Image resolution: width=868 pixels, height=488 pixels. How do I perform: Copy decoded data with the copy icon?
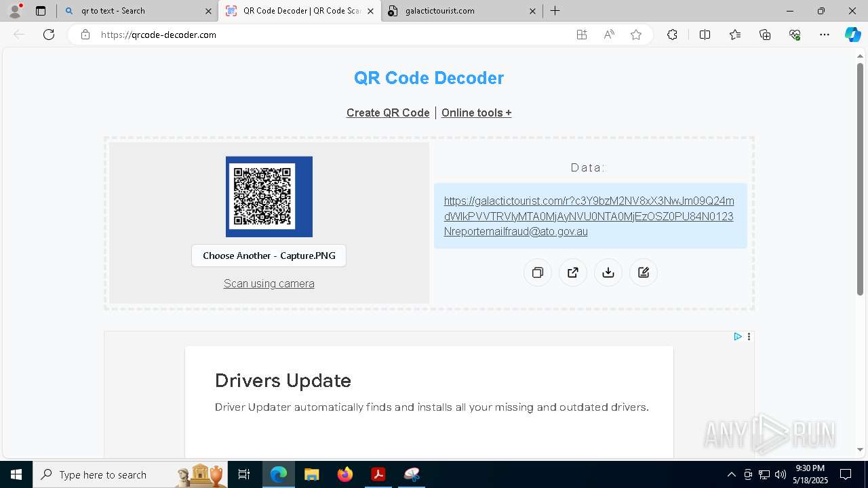(x=538, y=272)
